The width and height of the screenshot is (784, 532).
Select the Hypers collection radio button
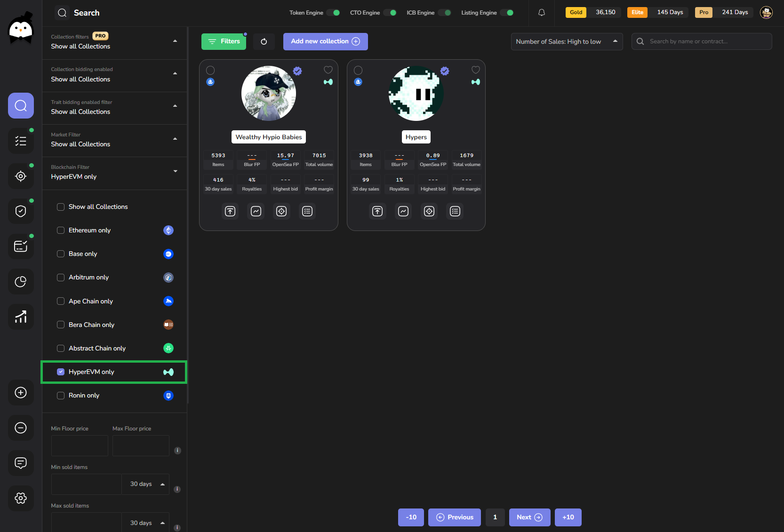(x=358, y=71)
